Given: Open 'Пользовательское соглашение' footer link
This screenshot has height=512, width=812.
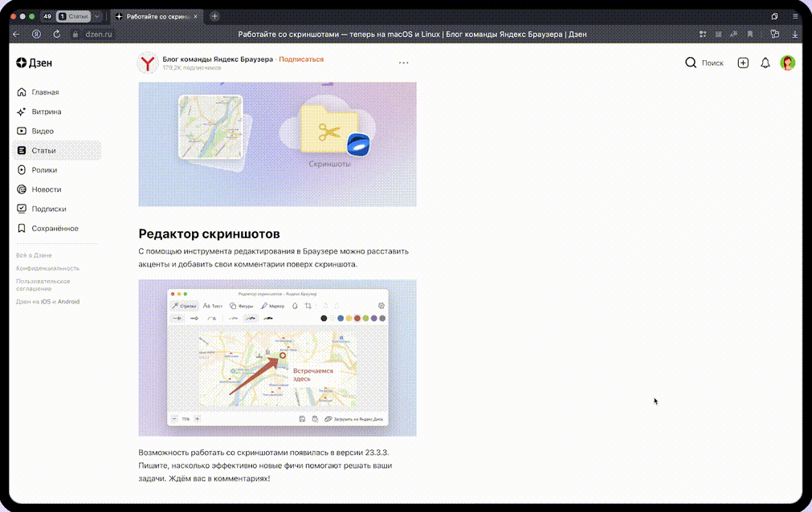Looking at the screenshot, I should point(43,285).
